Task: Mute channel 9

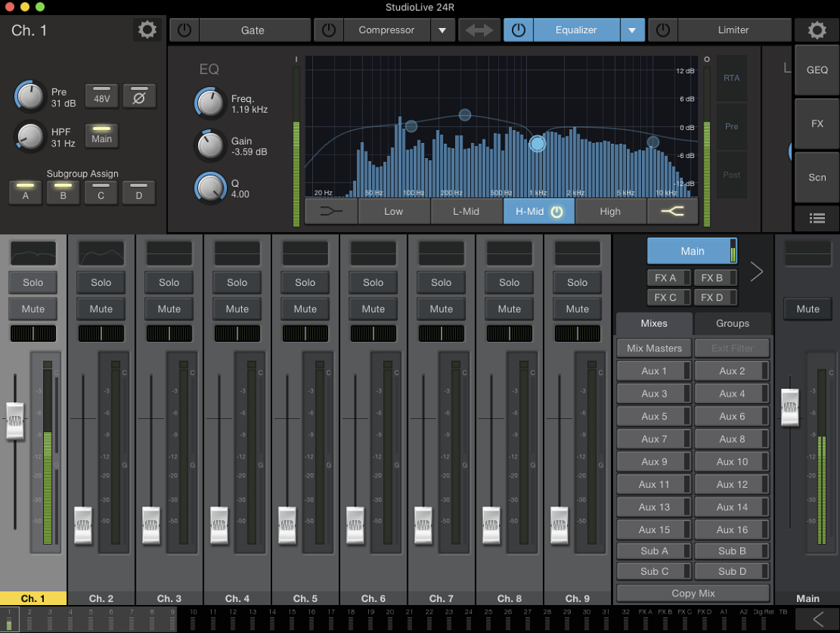Action: (577, 309)
